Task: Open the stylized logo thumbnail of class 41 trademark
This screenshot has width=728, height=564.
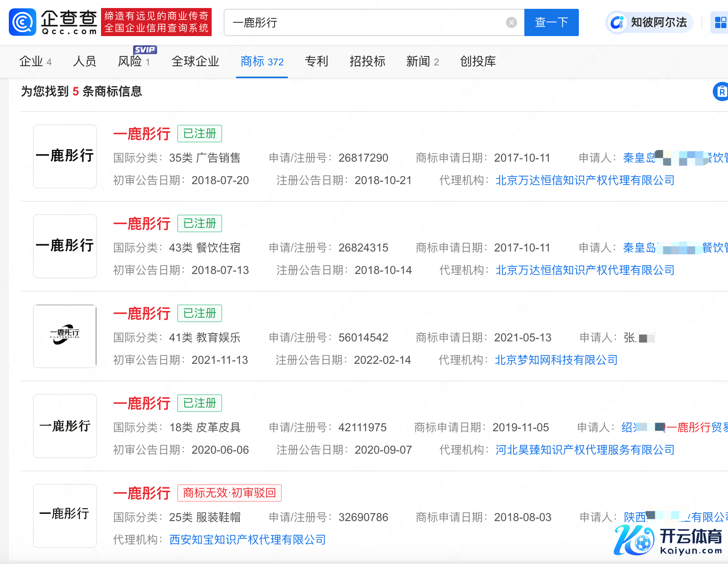Action: [x=65, y=336]
